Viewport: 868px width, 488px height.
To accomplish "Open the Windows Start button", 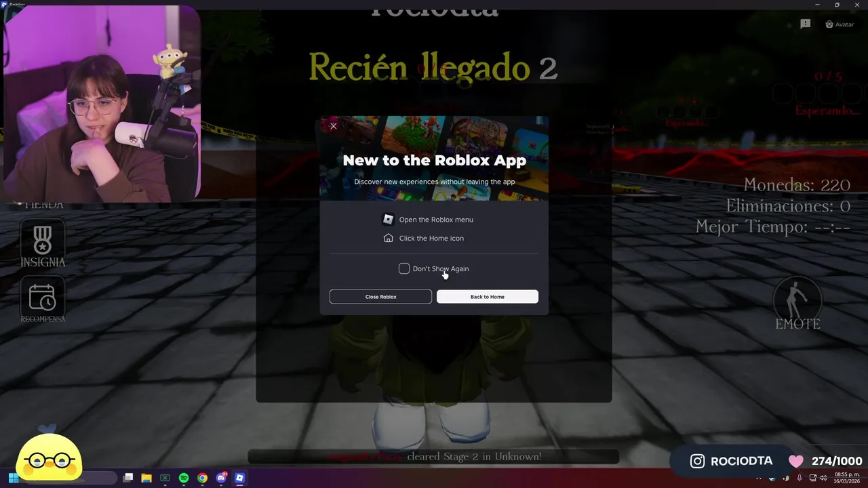I will click(x=12, y=478).
